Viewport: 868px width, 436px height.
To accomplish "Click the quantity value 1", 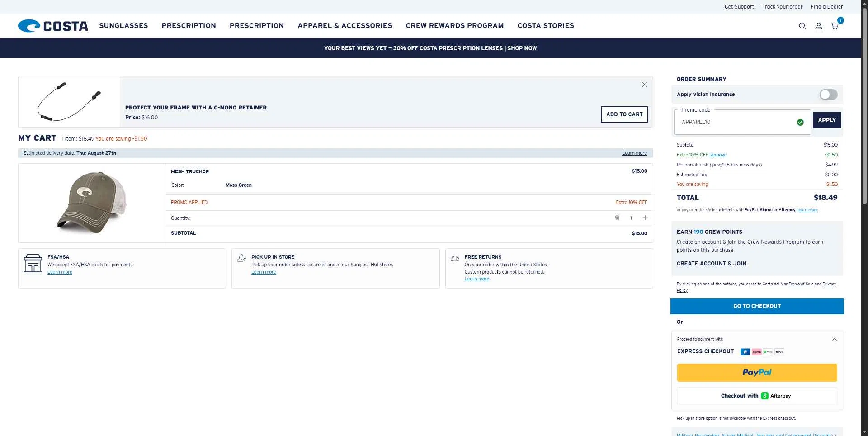I will 631,218.
